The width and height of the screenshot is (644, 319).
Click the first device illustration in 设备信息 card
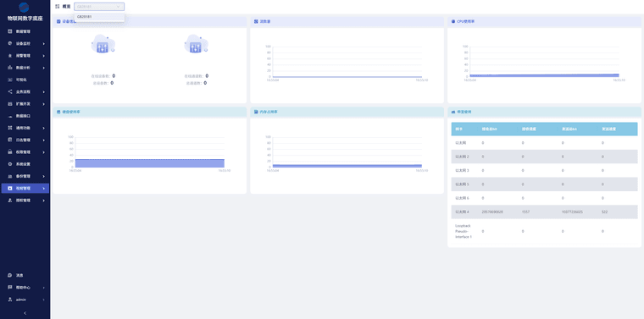(x=103, y=44)
